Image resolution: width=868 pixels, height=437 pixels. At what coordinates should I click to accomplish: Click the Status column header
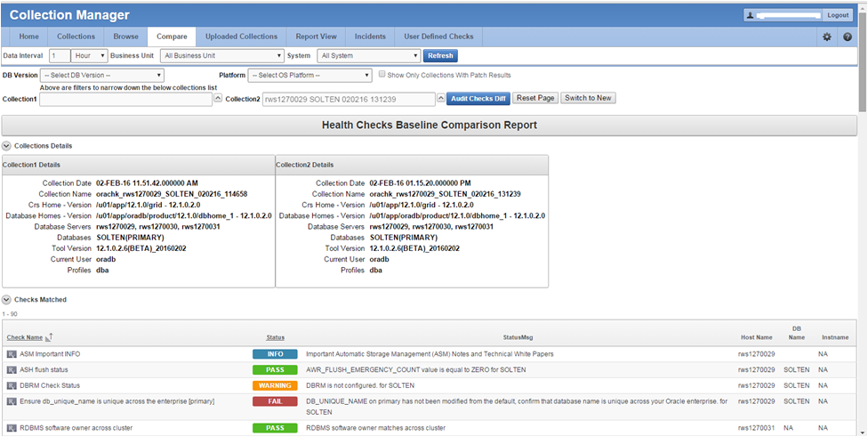275,337
